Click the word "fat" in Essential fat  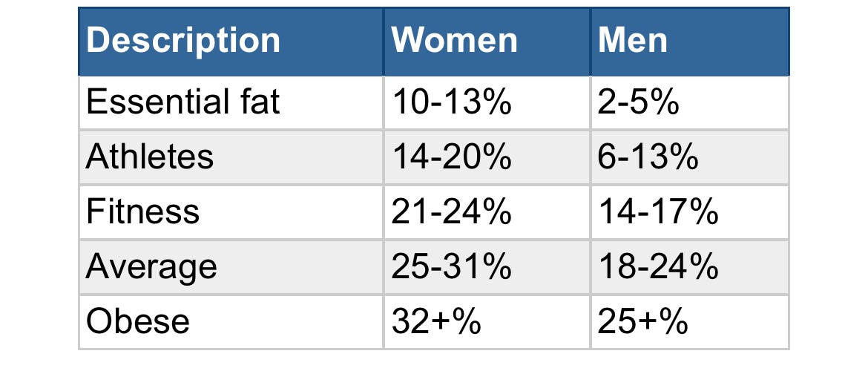pyautogui.click(x=258, y=102)
